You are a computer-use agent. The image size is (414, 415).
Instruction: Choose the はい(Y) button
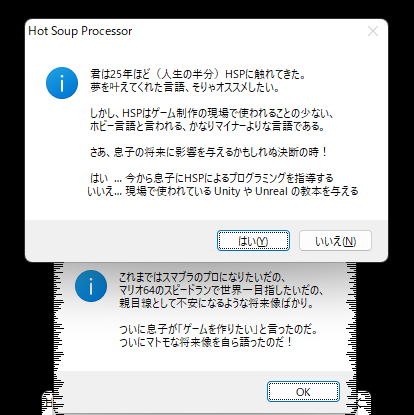pos(253,241)
